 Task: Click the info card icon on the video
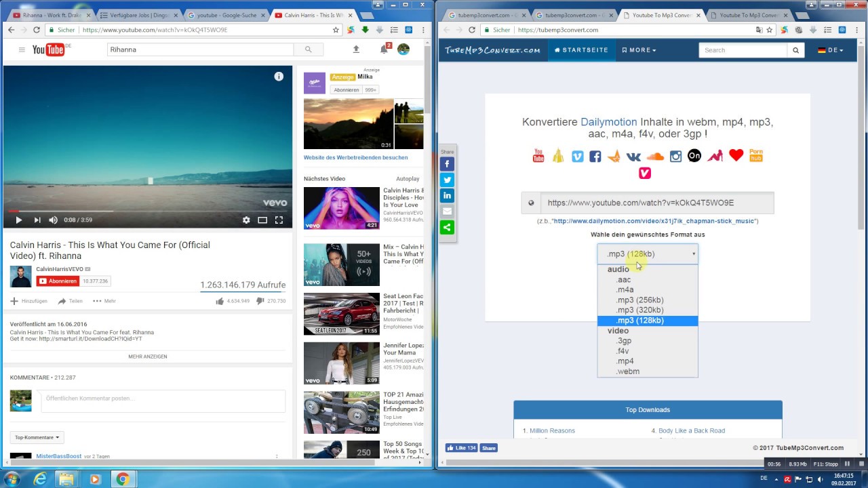coord(279,77)
